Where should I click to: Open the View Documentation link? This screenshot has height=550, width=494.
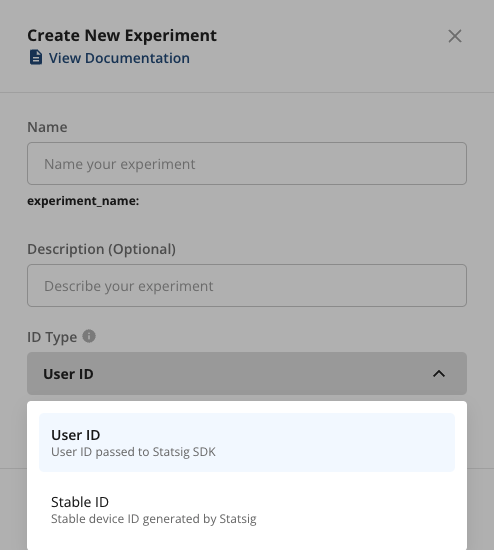point(119,58)
